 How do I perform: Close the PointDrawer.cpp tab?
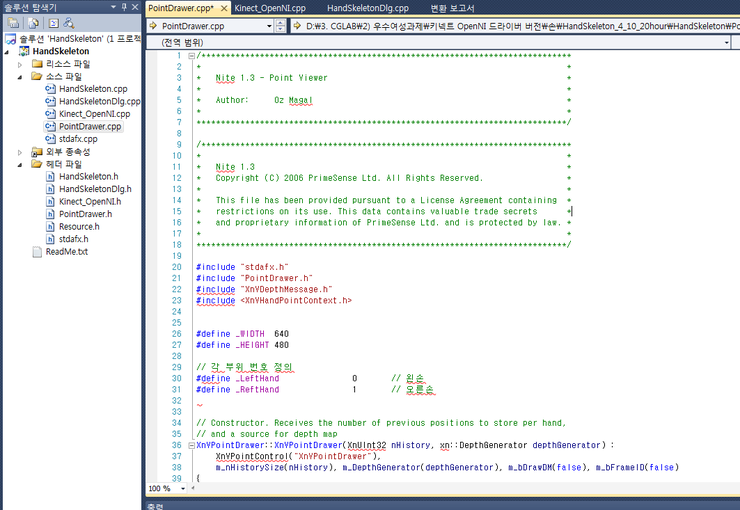click(x=224, y=8)
